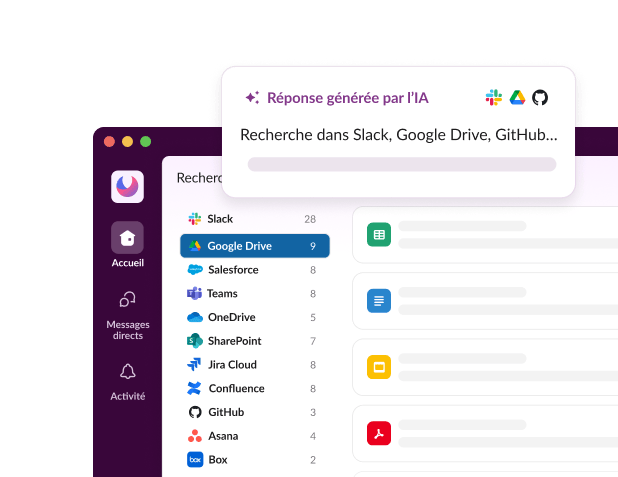Image resolution: width=618 pixels, height=477 pixels.
Task: Click the Confluence icon
Action: tap(194, 388)
